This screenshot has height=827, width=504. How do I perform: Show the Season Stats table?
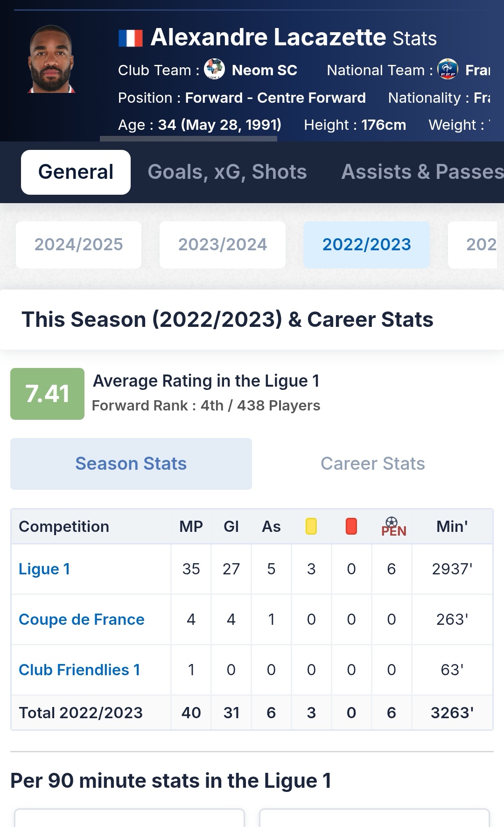(131, 464)
